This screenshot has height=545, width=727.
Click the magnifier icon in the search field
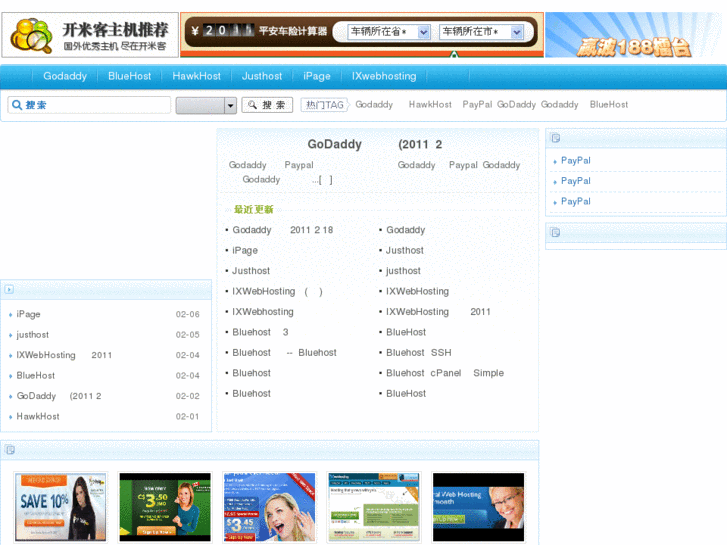pyautogui.click(x=17, y=105)
